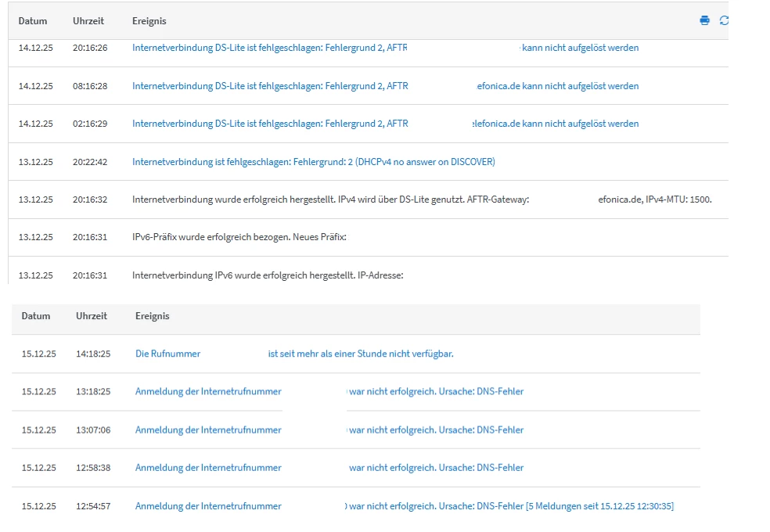This screenshot has height=532, width=770.
Task: Open the DNS-Fehler registration entry from 13:07:06
Action: click(208, 430)
